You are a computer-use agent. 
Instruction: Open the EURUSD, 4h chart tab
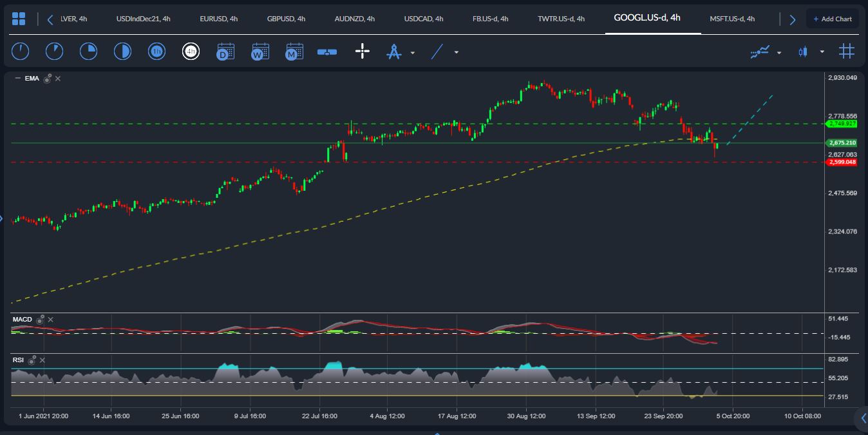point(219,19)
